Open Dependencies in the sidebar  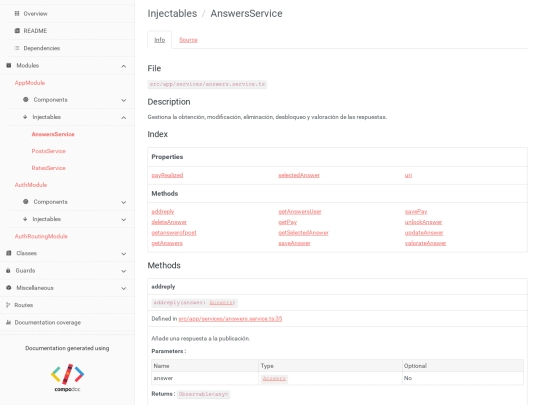pos(42,48)
